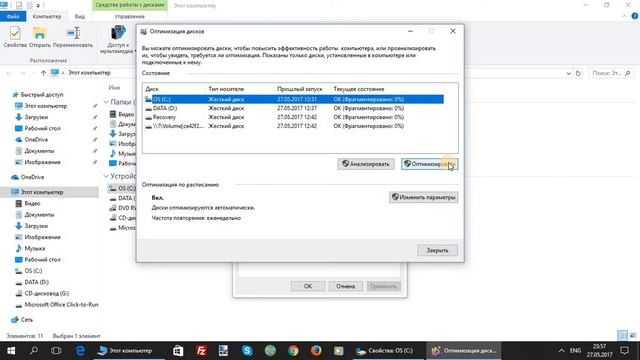Viewport: 640px width, 360px height.
Task: Open the Компьютер ribbon tab
Action: pos(47,16)
